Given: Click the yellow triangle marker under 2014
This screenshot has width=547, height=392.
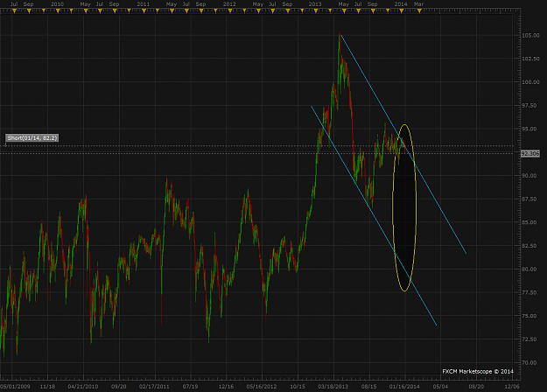Looking at the screenshot, I should point(402,11).
